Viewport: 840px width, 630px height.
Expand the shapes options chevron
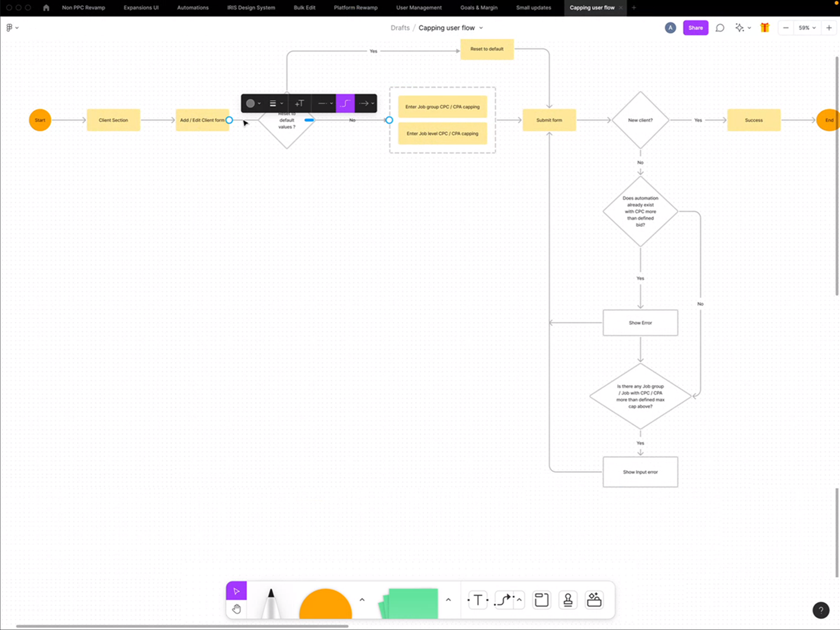(x=362, y=600)
